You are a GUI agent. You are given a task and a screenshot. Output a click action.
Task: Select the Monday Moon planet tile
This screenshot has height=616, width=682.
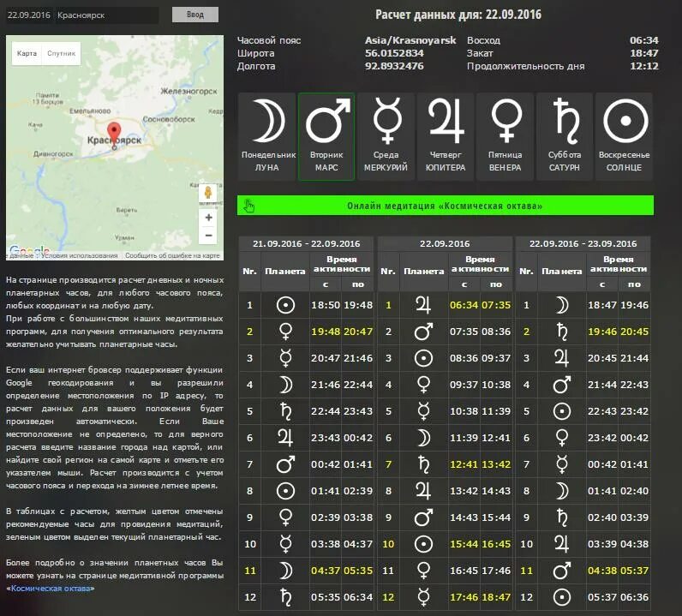pyautogui.click(x=266, y=136)
